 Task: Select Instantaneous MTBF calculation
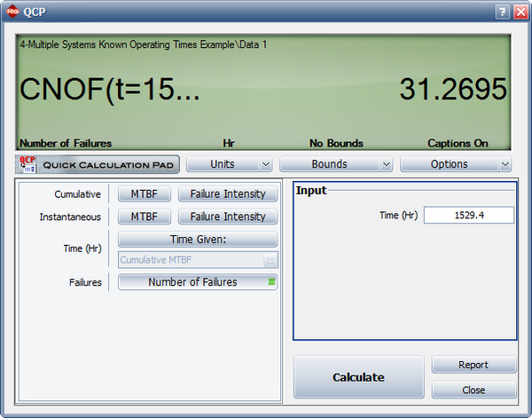tap(145, 217)
